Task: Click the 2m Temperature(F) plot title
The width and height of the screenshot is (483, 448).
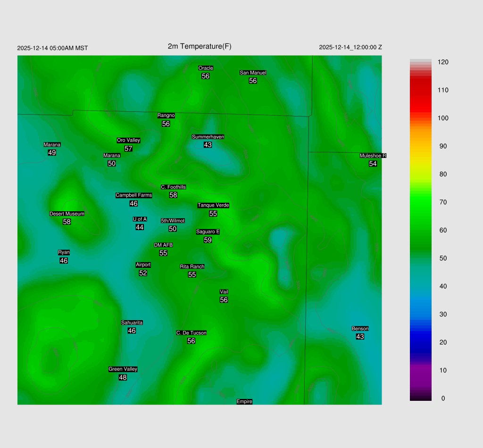Action: (x=200, y=46)
